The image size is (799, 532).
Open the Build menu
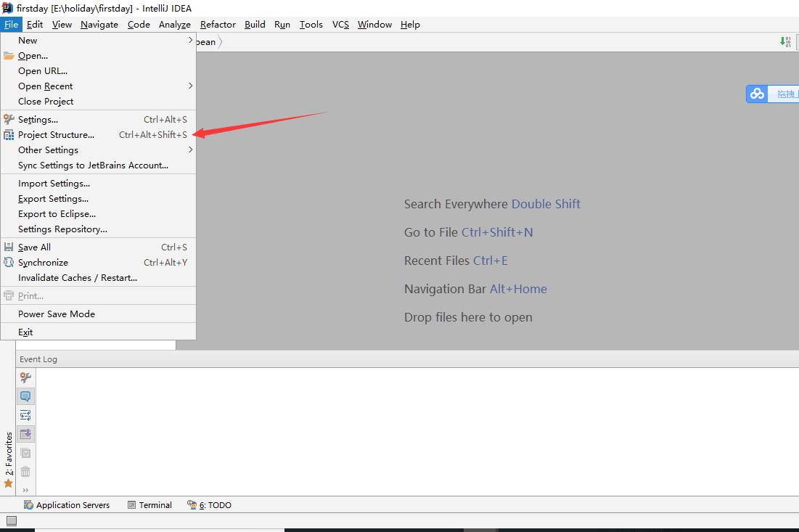(x=255, y=25)
